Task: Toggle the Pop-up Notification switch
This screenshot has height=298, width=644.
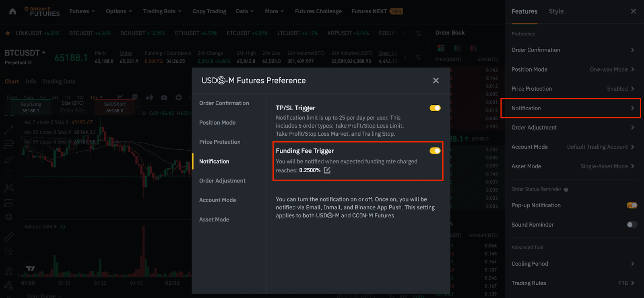Action: tap(632, 205)
